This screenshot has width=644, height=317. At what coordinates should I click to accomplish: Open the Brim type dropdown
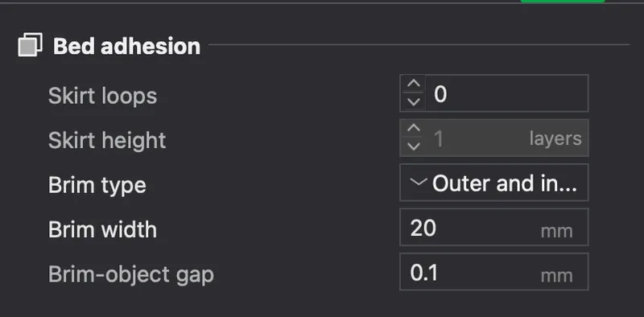pyautogui.click(x=494, y=183)
